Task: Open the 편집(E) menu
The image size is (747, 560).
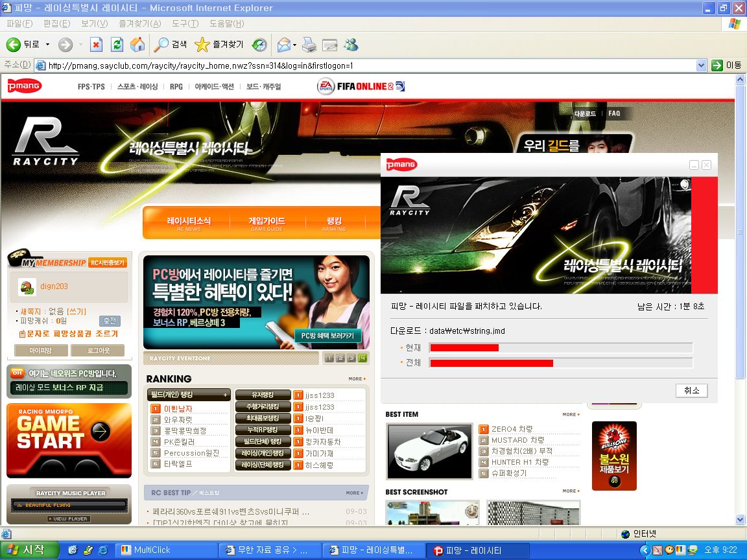Action: (x=56, y=24)
